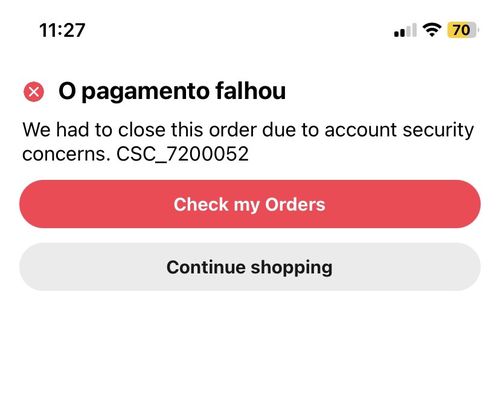The image size is (500, 399).
Task: Click the word 'Orders' in red button
Action: coord(295,204)
